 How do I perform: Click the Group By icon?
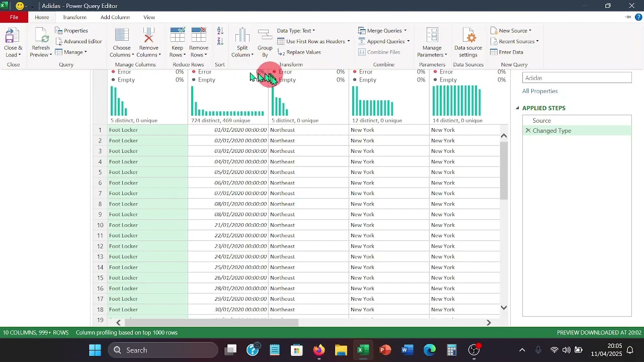[x=265, y=36]
